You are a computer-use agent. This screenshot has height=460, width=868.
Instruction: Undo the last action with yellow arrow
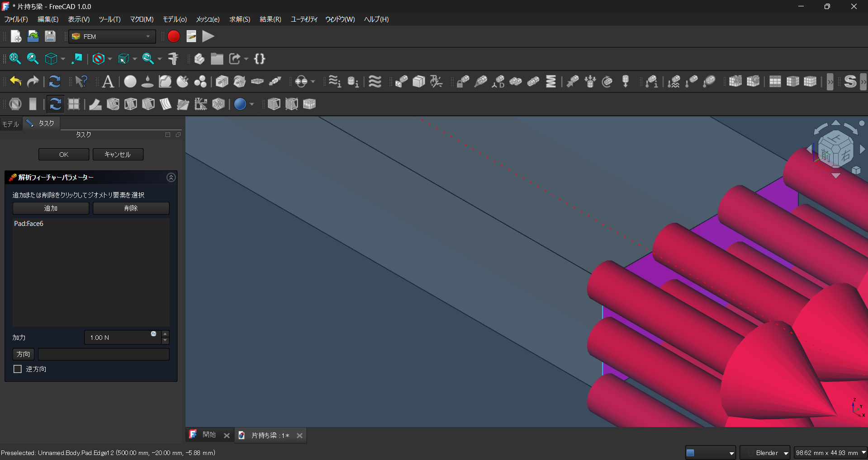pyautogui.click(x=16, y=81)
